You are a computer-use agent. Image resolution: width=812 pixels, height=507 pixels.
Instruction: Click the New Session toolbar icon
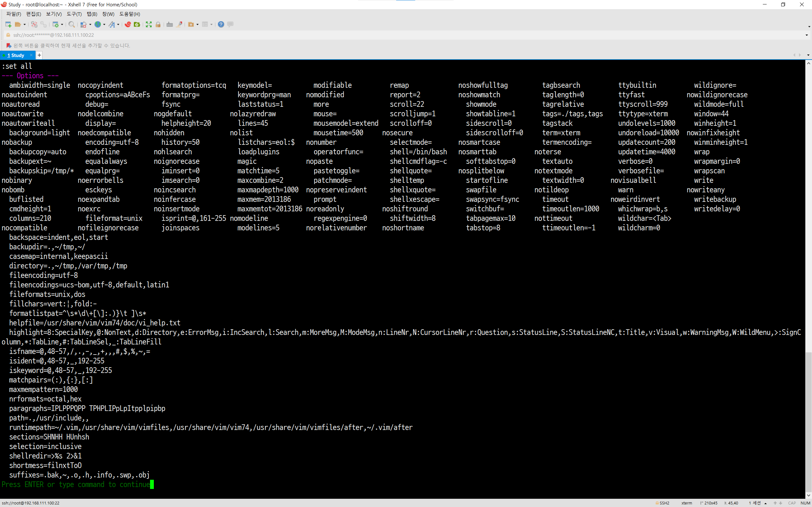click(x=8, y=24)
